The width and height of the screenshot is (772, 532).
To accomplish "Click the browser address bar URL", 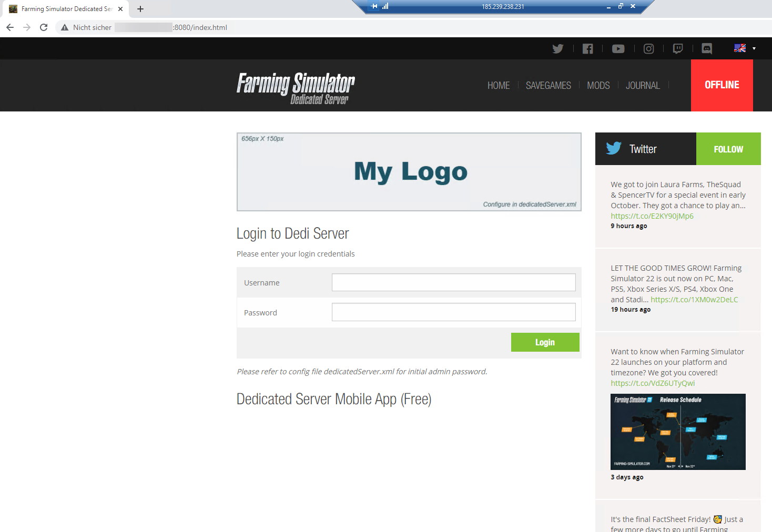I will 200,27.
